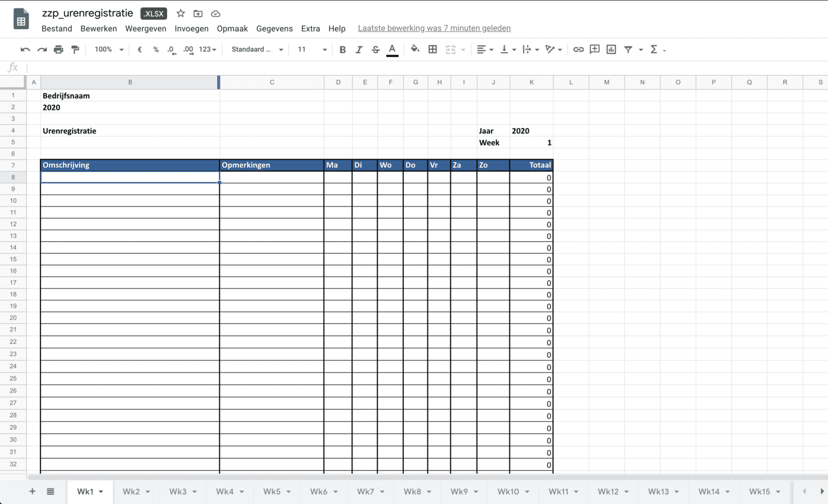Image resolution: width=828 pixels, height=504 pixels.
Task: Open the Opmaak menu
Action: [232, 29]
